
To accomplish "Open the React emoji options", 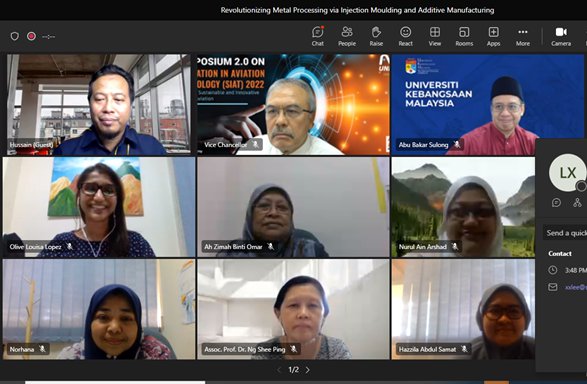I will tap(405, 36).
